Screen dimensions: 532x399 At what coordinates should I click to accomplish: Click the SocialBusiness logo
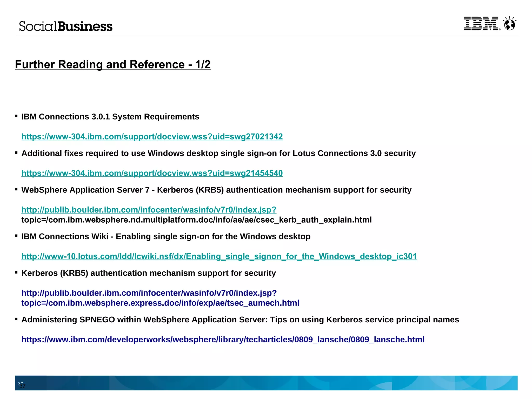click(66, 26)
